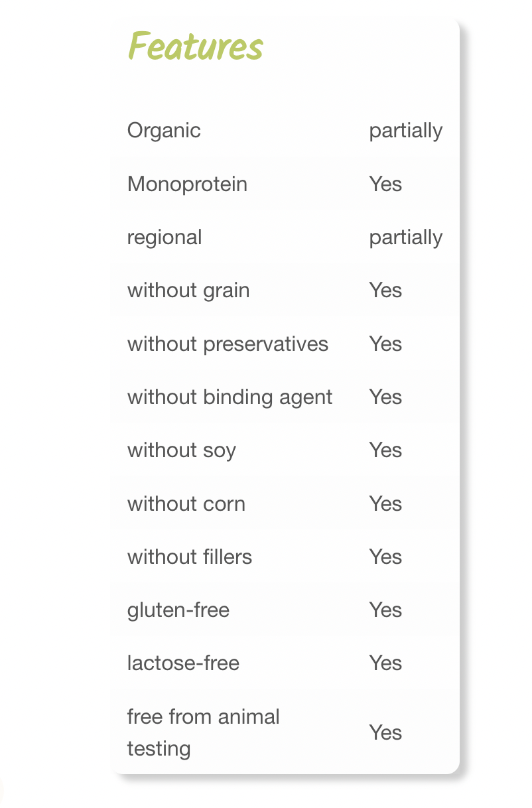This screenshot has height=808, width=532.
Task: Click Yes beside free from animal testing
Action: point(385,732)
